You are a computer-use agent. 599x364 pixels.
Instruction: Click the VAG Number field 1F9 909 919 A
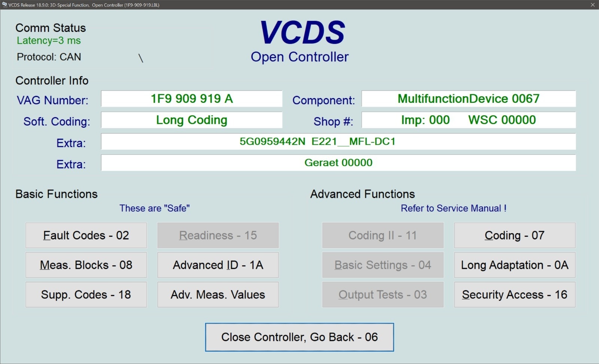[x=192, y=99]
